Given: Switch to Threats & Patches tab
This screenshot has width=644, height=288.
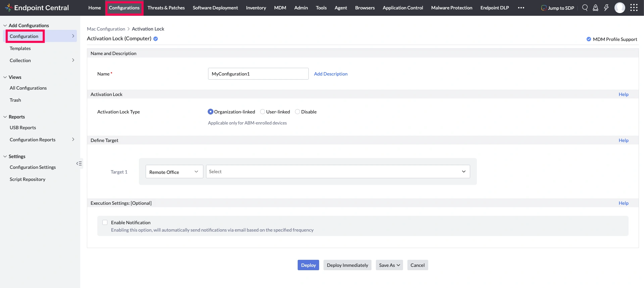Looking at the screenshot, I should [x=166, y=8].
